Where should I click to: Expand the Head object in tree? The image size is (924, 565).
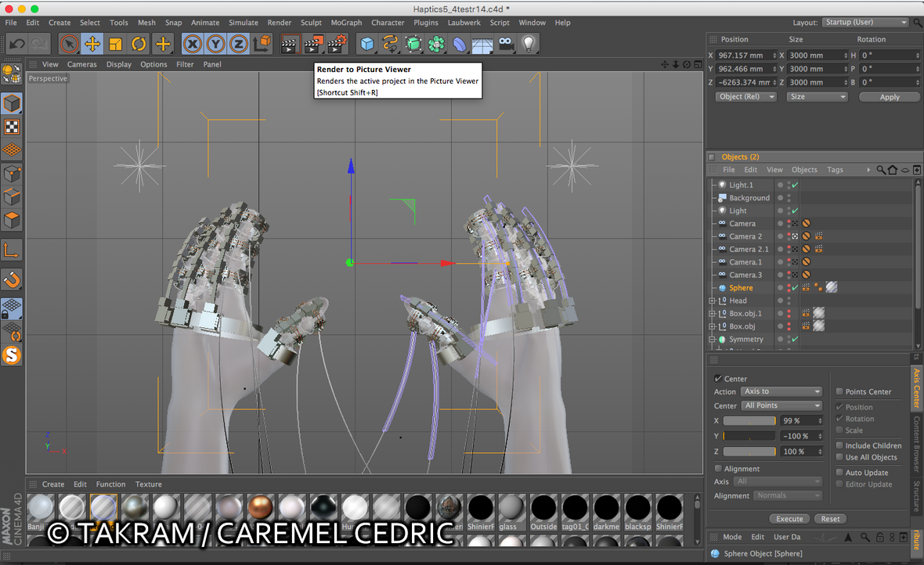tap(712, 300)
